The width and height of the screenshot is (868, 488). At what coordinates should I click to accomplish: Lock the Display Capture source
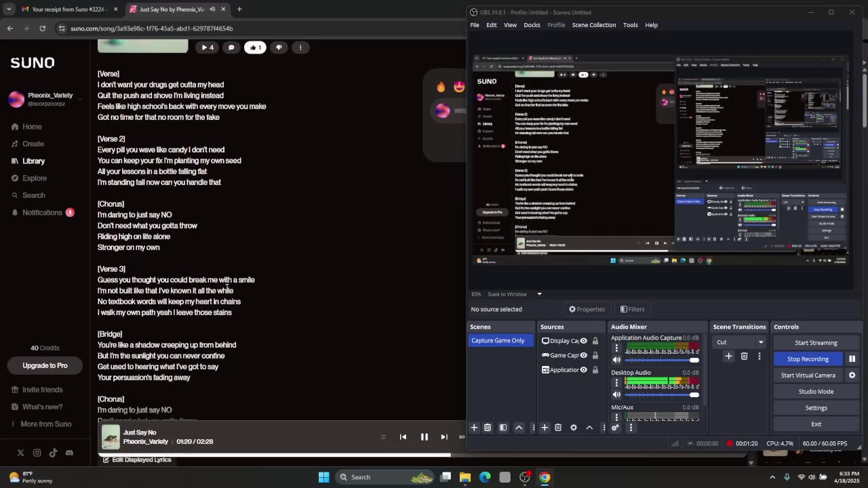(595, 341)
